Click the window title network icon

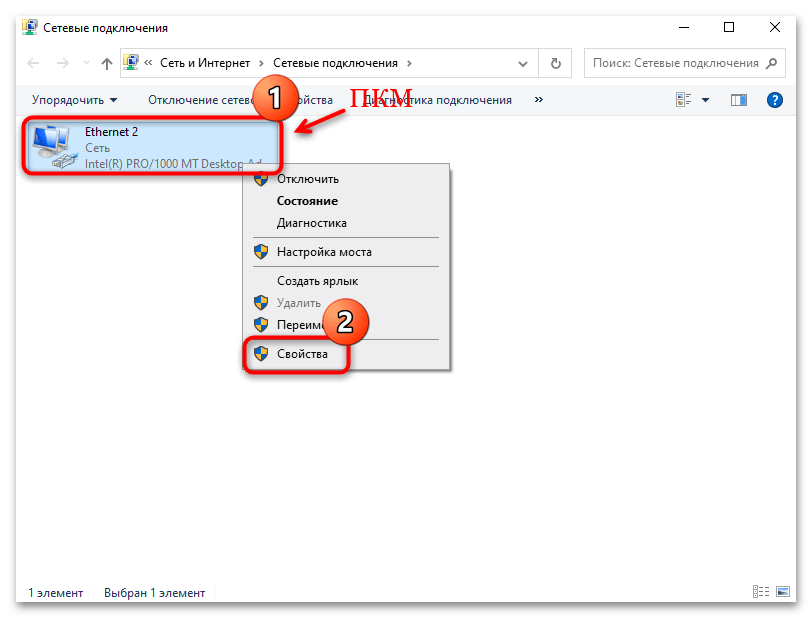30,27
